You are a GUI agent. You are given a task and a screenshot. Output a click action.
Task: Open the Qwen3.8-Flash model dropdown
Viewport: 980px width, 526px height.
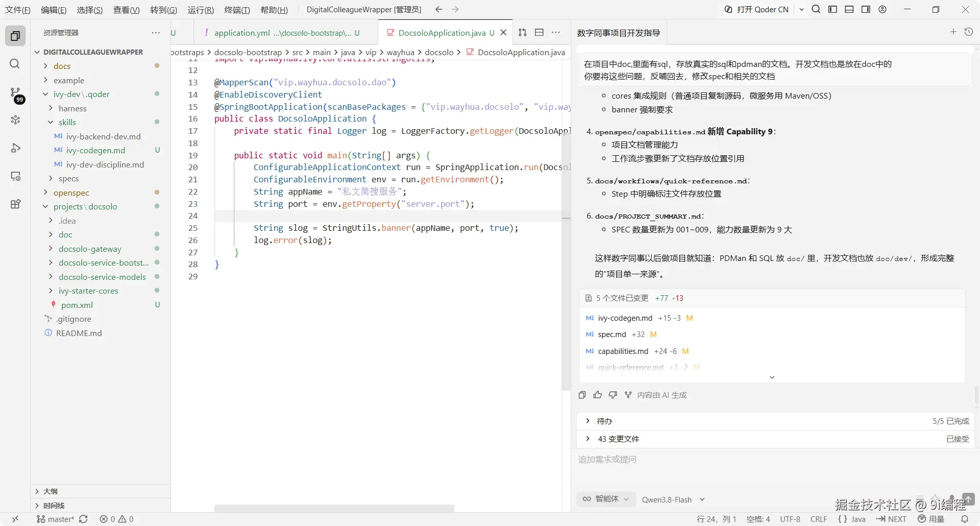pyautogui.click(x=673, y=499)
